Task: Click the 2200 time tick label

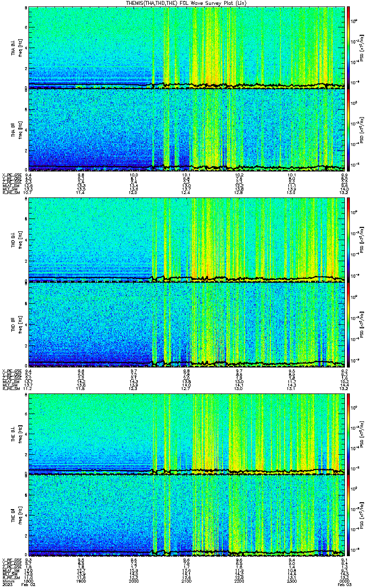Action: pyautogui.click(x=239, y=580)
